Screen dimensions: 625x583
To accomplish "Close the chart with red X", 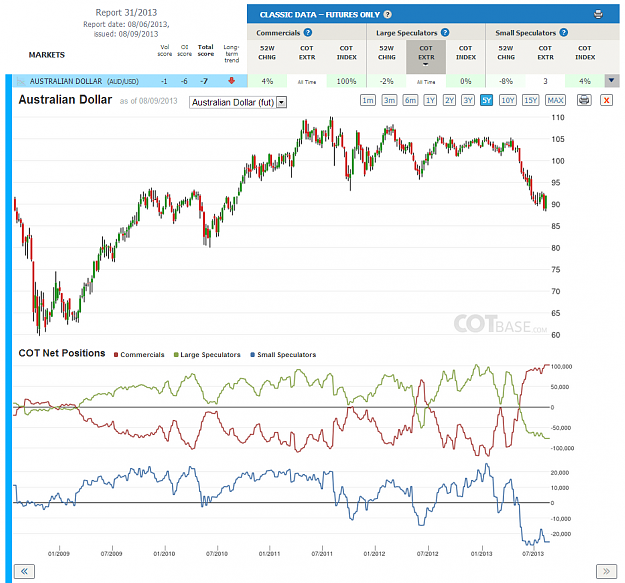I will (x=606, y=100).
